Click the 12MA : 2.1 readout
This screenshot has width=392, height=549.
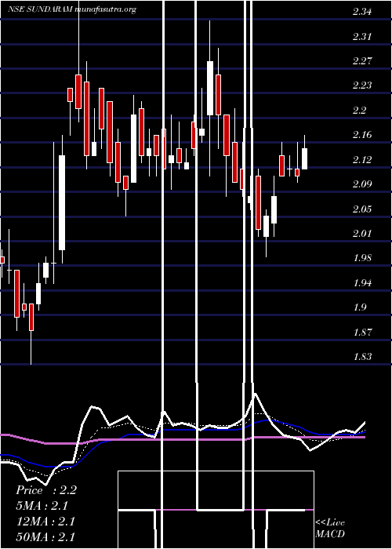pos(45,522)
